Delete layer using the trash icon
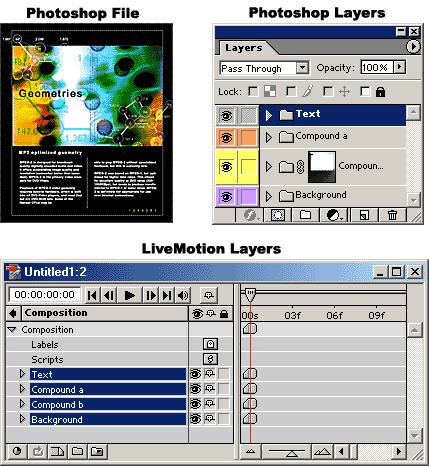The height and width of the screenshot is (466, 429). 392,216
